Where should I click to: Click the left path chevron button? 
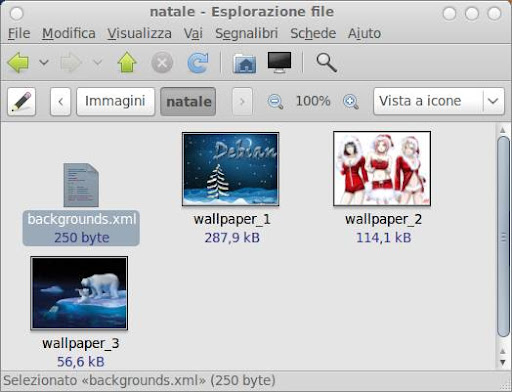point(60,102)
